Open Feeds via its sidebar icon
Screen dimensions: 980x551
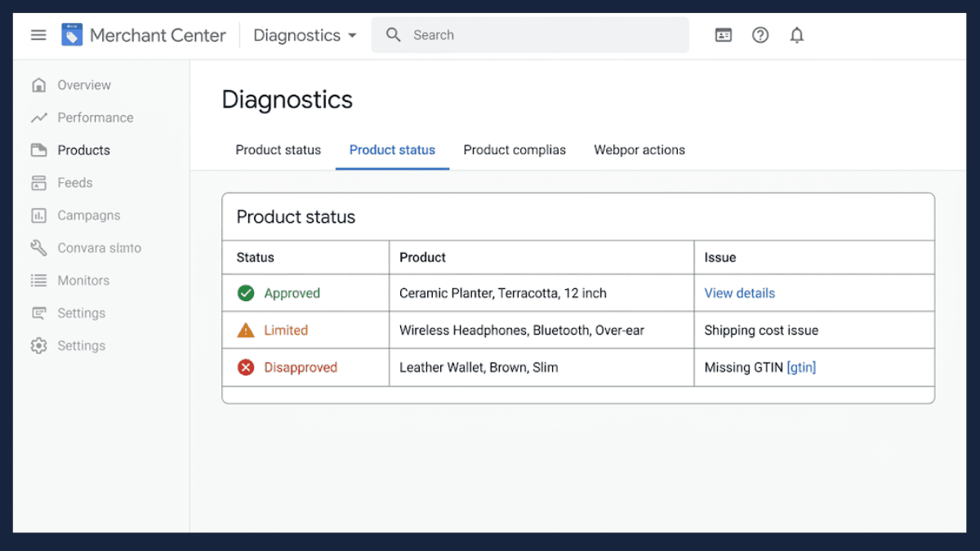click(x=38, y=183)
